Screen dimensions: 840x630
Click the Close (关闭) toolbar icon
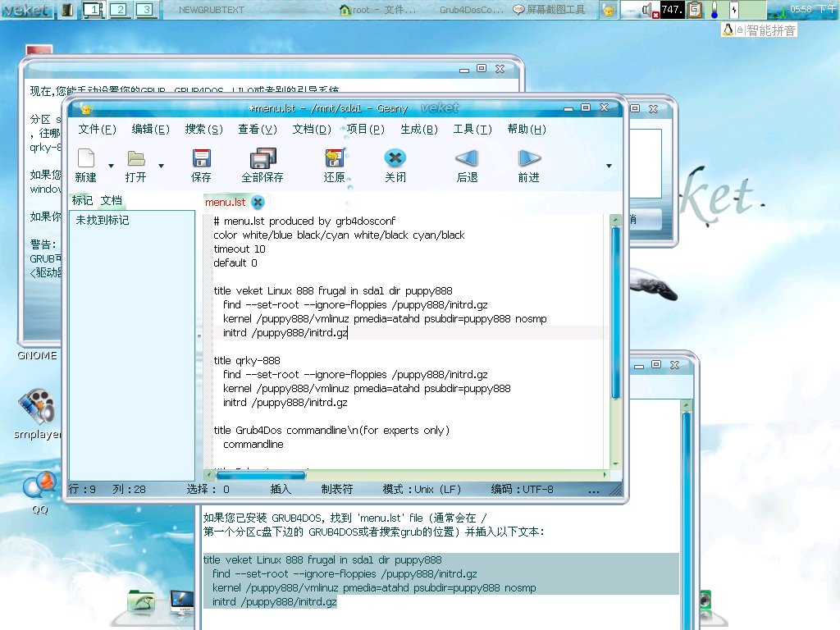click(395, 158)
